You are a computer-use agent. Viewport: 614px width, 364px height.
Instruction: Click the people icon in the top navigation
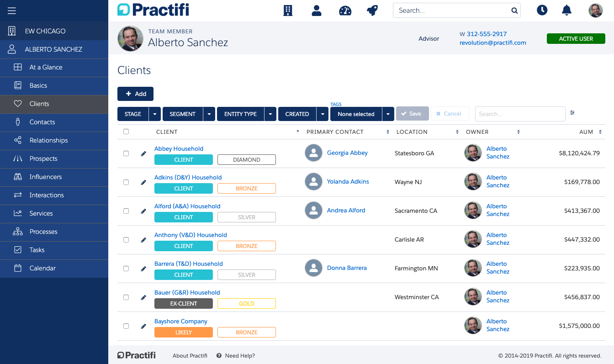[317, 10]
